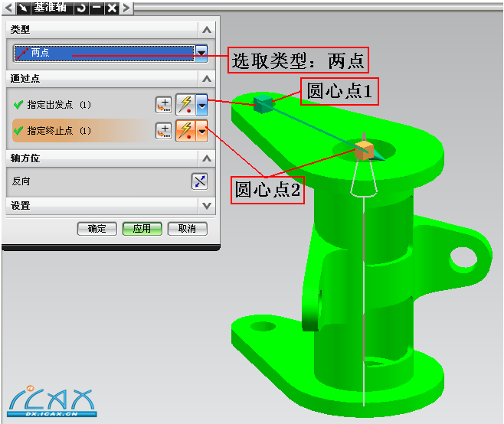Viewport: 504px width, 424px height.
Task: Click the 类型 section header
Action: [110, 30]
